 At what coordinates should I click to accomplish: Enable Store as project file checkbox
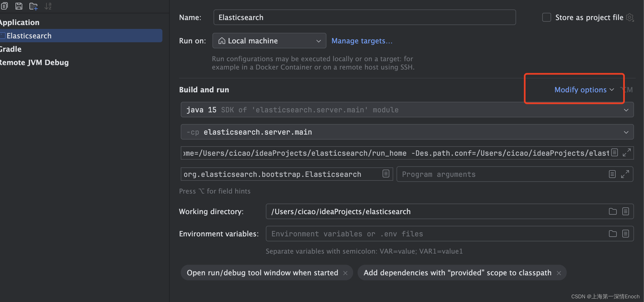point(546,17)
